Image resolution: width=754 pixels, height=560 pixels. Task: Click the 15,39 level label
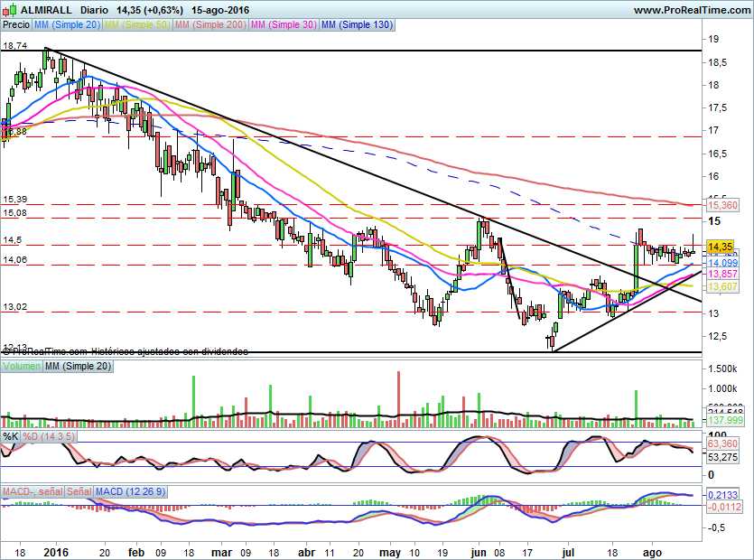tap(15, 200)
